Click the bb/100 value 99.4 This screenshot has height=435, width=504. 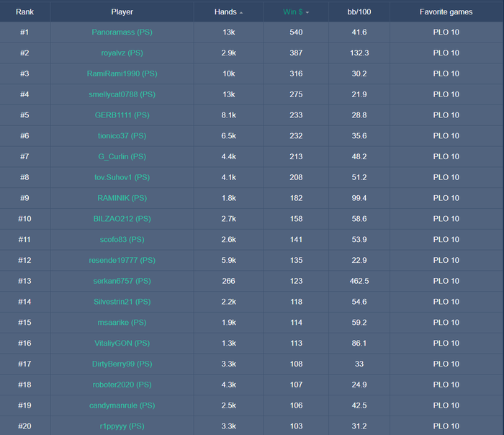click(359, 198)
